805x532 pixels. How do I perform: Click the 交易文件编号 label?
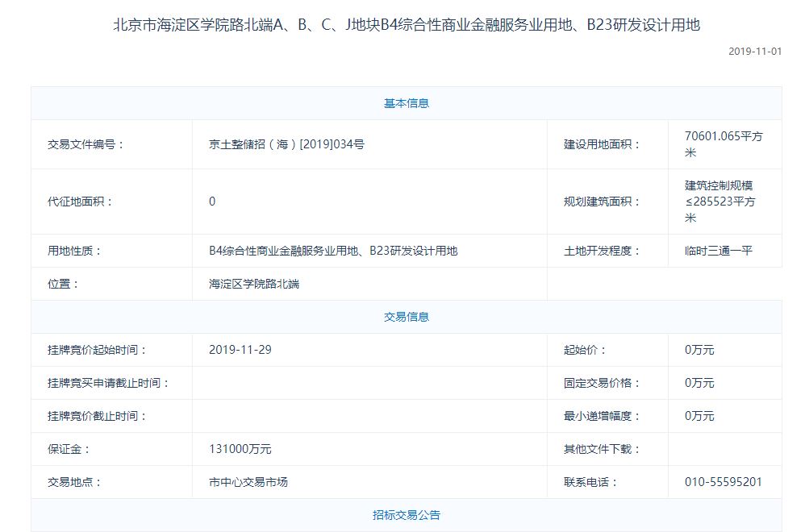tap(86, 144)
